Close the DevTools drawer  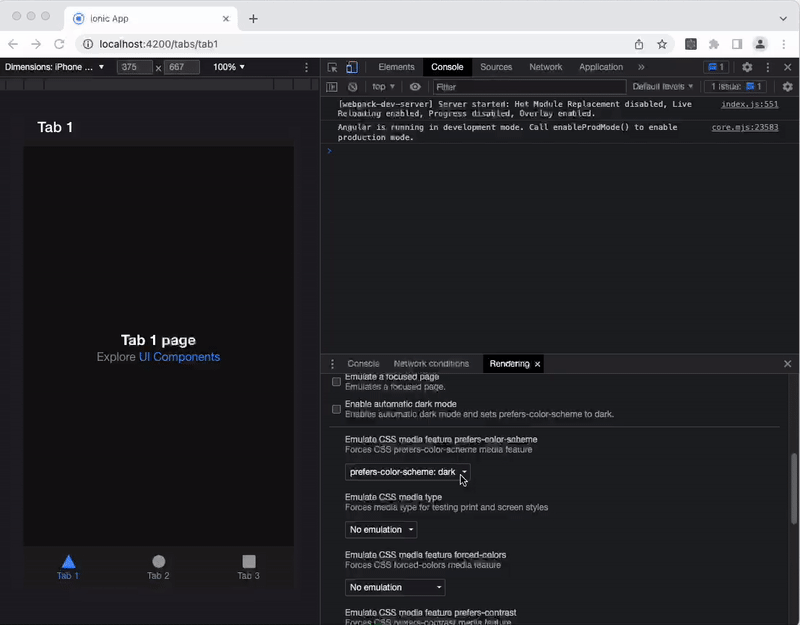pyautogui.click(x=787, y=364)
